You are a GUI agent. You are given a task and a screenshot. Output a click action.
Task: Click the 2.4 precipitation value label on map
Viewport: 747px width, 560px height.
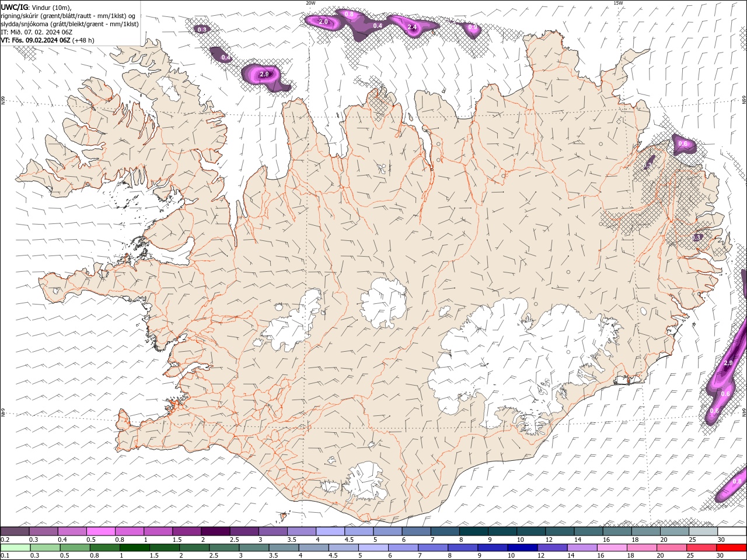(412, 27)
